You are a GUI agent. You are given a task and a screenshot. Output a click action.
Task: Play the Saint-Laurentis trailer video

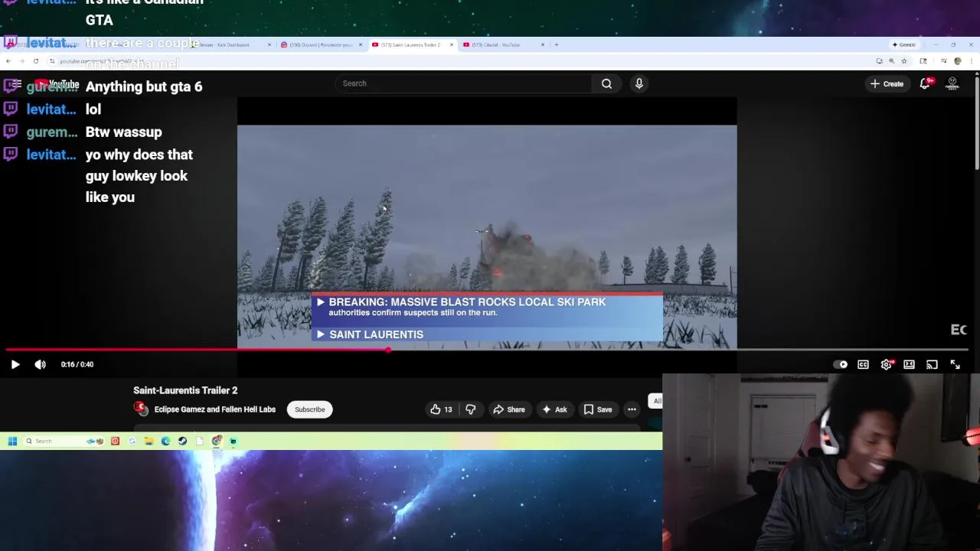point(15,365)
